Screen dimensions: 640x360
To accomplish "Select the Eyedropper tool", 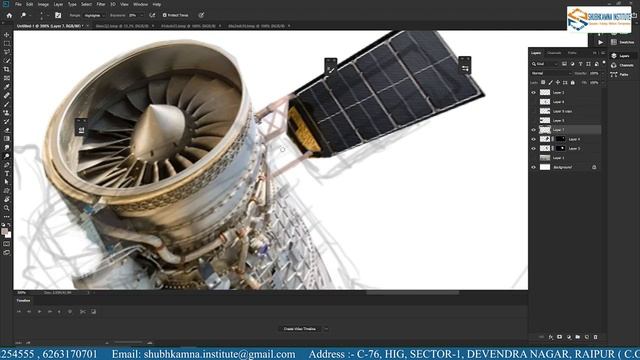I will (x=7, y=87).
